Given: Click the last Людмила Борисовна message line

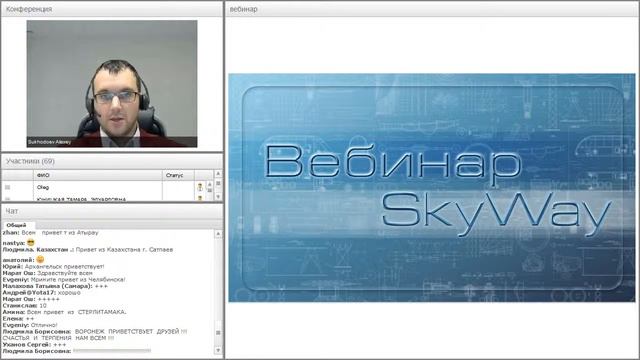Looking at the screenshot, I should tap(77, 351).
